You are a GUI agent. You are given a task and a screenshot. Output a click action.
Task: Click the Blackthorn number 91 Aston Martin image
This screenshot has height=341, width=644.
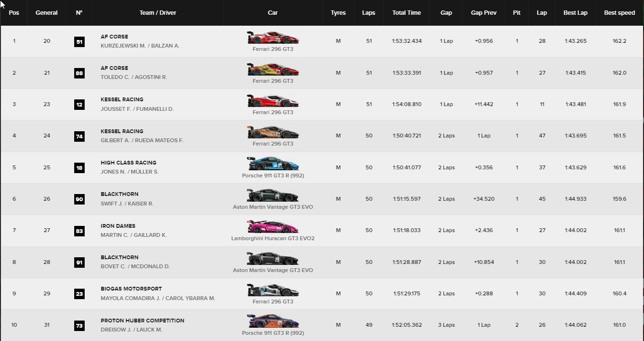(x=273, y=259)
